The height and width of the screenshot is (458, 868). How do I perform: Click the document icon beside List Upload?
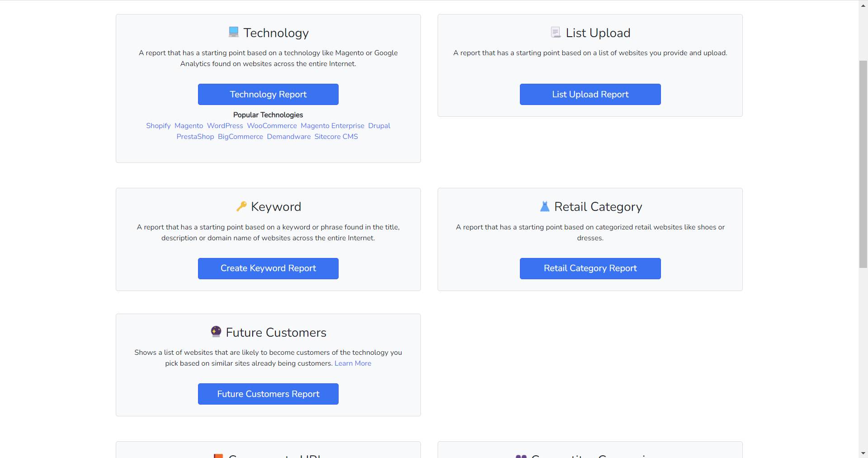tap(556, 32)
